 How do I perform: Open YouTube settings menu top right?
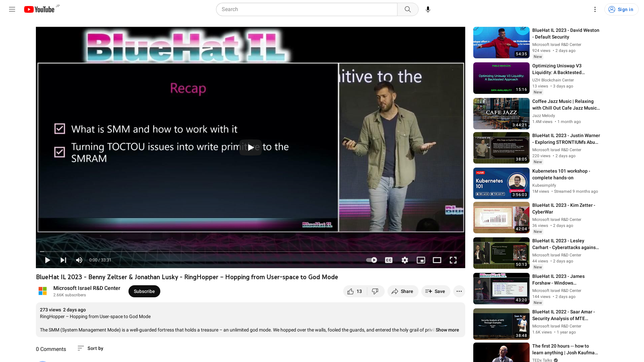[x=595, y=9]
